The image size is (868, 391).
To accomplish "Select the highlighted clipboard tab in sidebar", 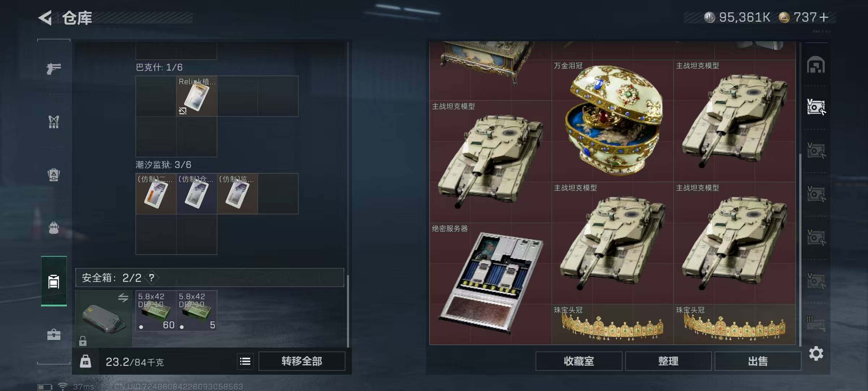I will 54,281.
